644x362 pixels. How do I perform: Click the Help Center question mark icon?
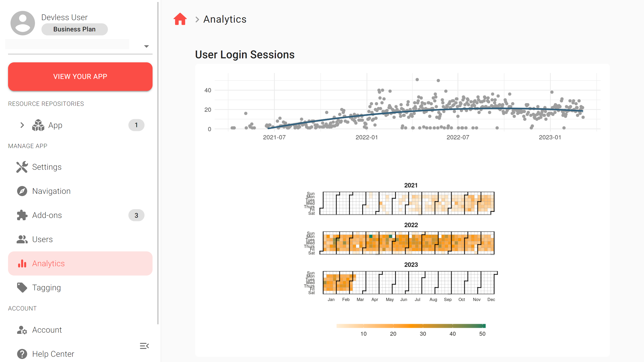(x=22, y=354)
